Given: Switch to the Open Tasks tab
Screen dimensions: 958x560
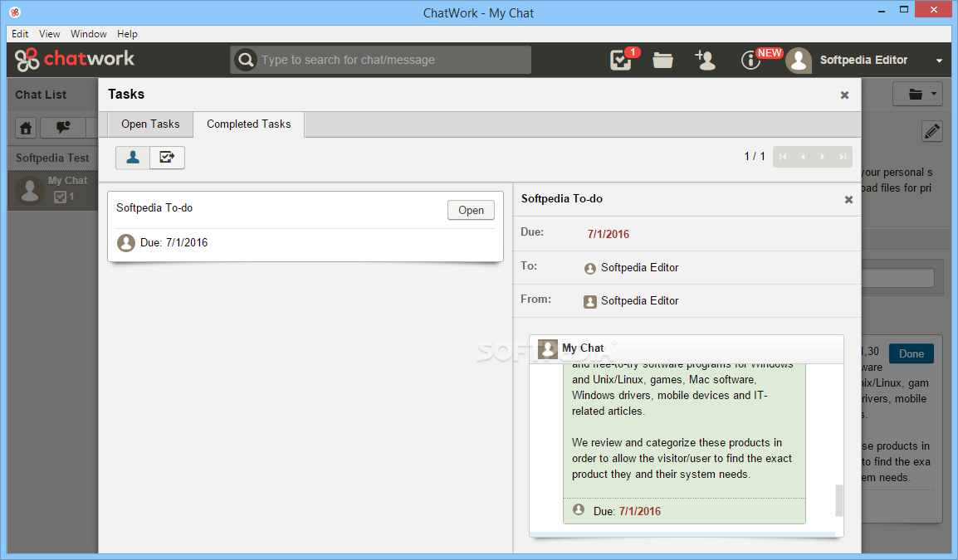Looking at the screenshot, I should (150, 124).
